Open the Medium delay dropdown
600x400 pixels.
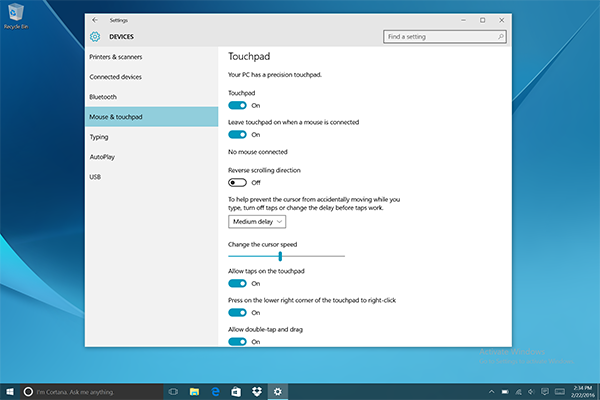point(257,222)
